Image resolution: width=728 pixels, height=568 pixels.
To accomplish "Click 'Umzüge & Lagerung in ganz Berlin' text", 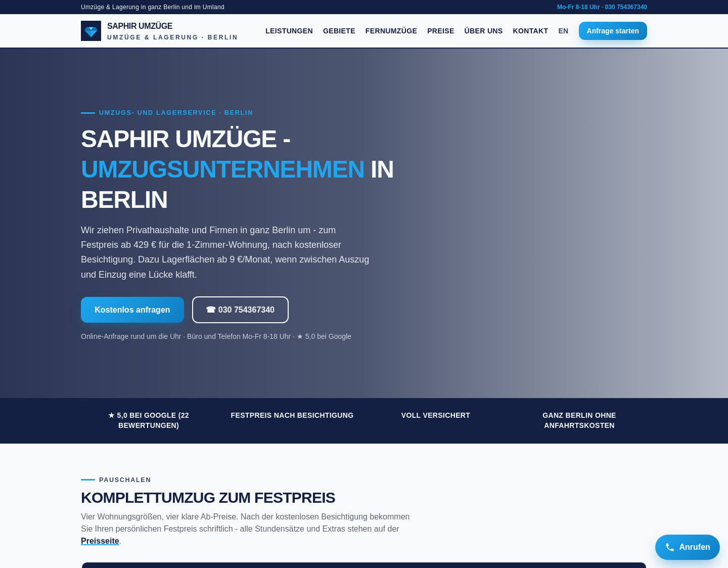I will coord(153,7).
